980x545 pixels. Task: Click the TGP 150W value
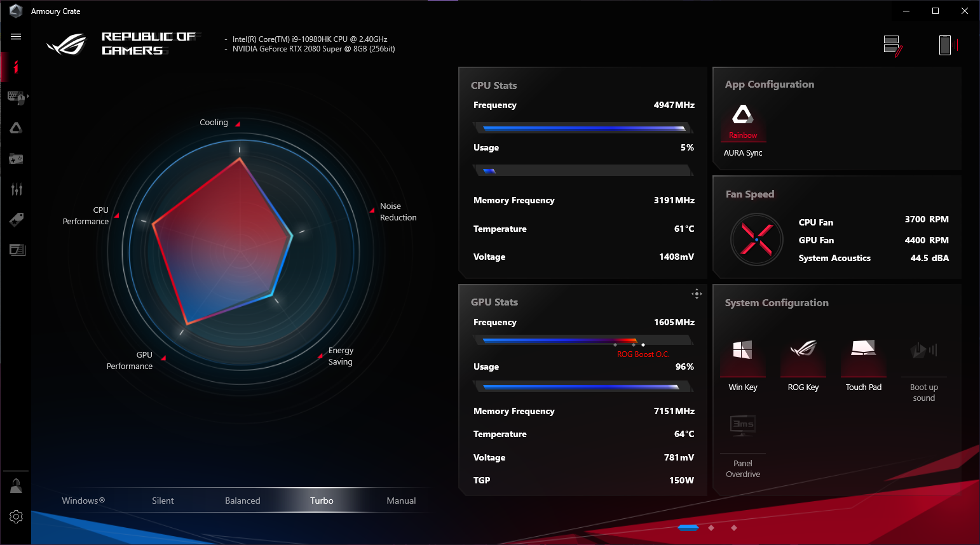[x=682, y=480]
